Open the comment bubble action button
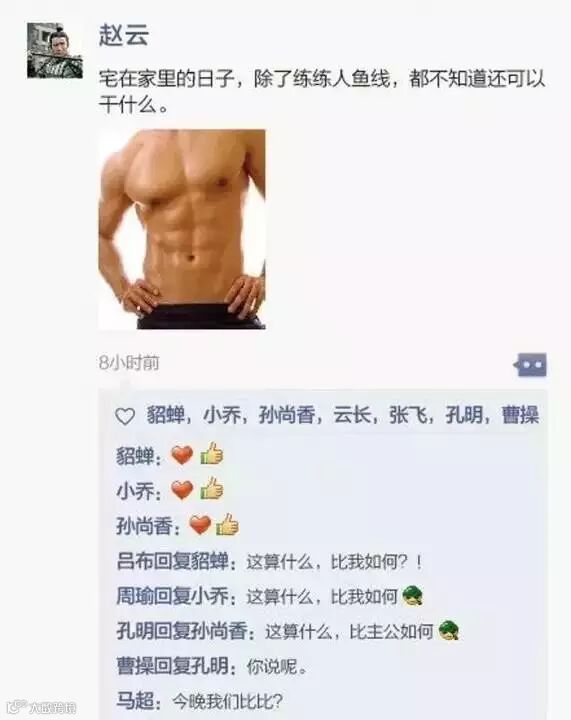The image size is (571, 720). coord(531,365)
